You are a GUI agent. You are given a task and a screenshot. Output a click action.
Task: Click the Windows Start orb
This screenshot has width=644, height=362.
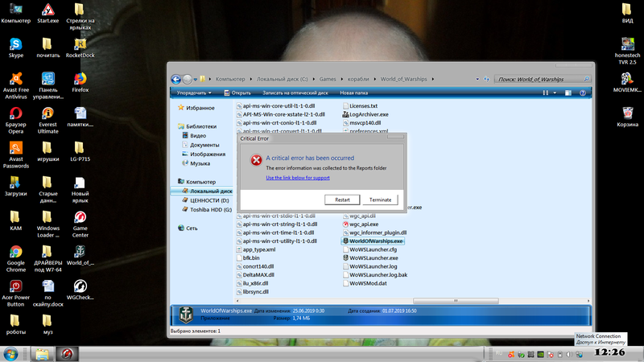[10, 354]
